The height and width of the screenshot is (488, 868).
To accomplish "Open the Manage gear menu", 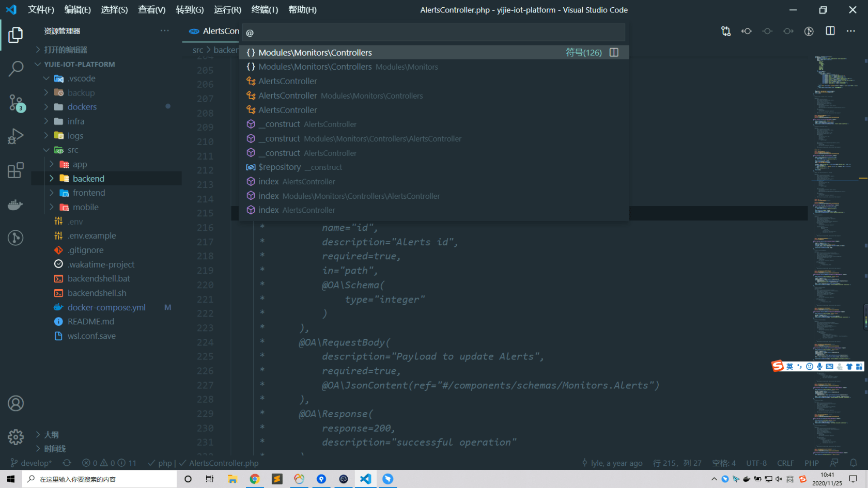I will click(x=16, y=437).
